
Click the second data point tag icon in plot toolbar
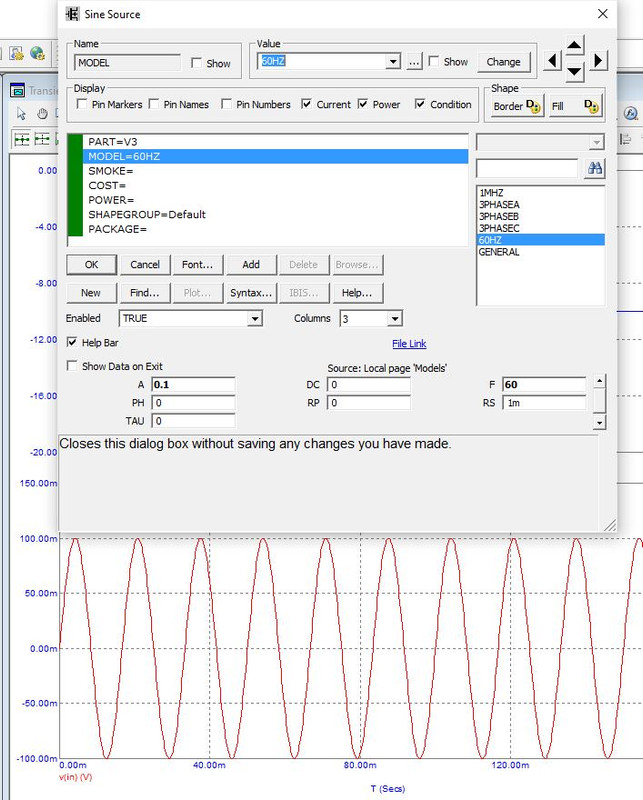point(42,139)
